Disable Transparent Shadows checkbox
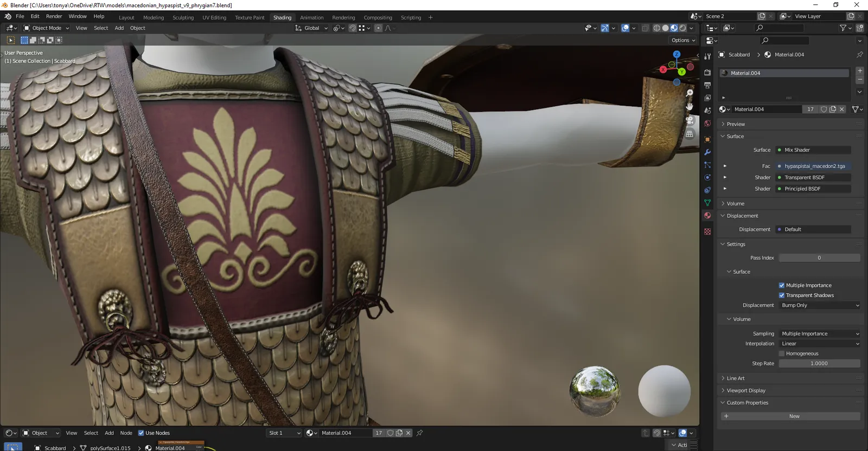 click(x=782, y=295)
